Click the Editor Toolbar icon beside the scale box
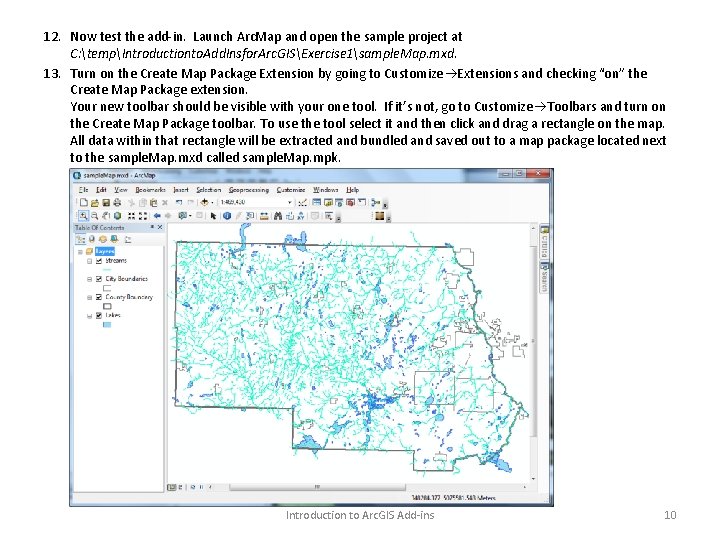This screenshot has width=720, height=540. coord(303,202)
